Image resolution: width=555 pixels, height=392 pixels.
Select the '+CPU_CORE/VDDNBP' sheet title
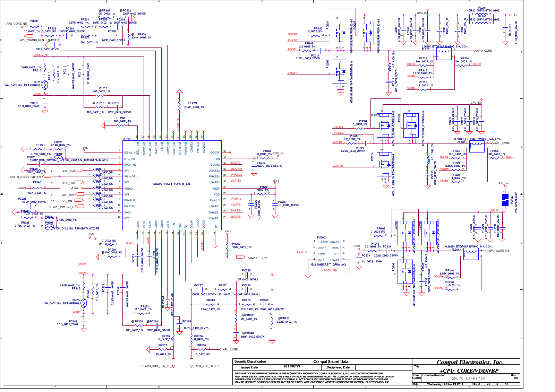pos(469,371)
